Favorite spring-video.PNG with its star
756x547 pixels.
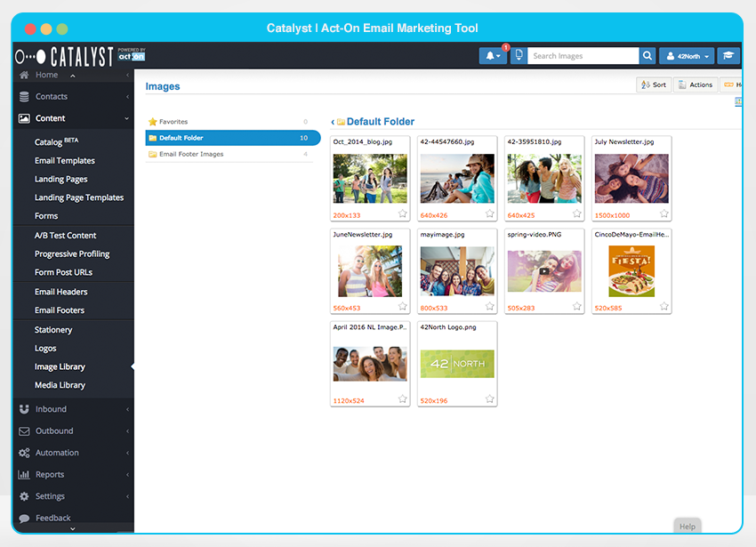(577, 306)
